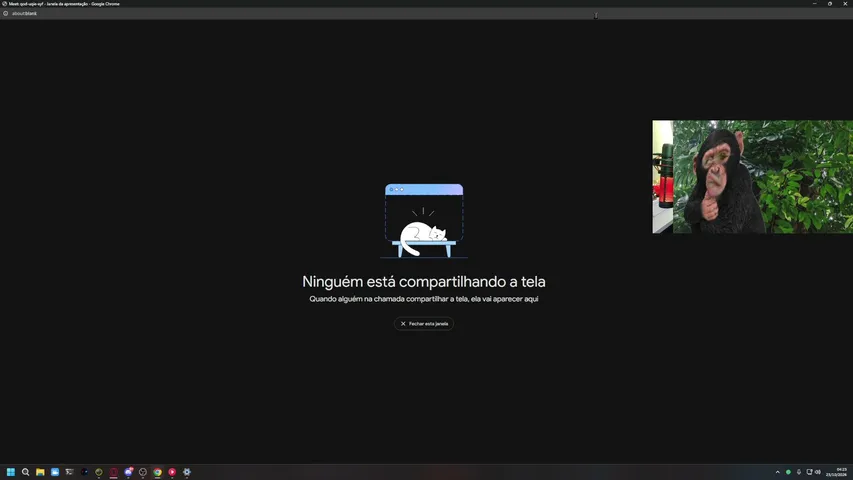Open the volume control in system tray
853x480 pixels.
coord(818,472)
